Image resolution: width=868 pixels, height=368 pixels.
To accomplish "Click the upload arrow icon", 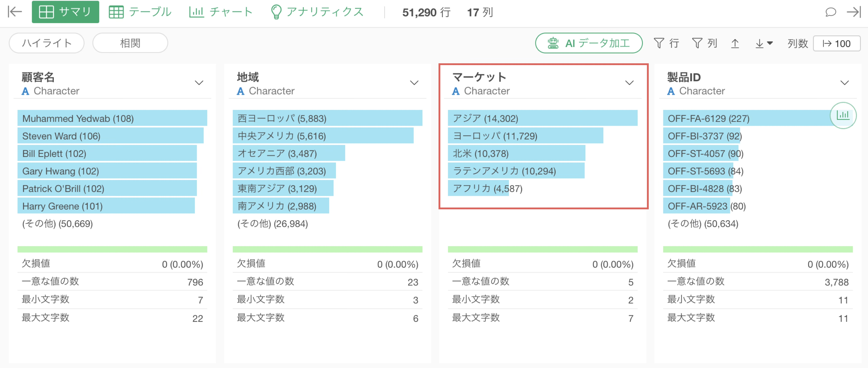I will 735,43.
